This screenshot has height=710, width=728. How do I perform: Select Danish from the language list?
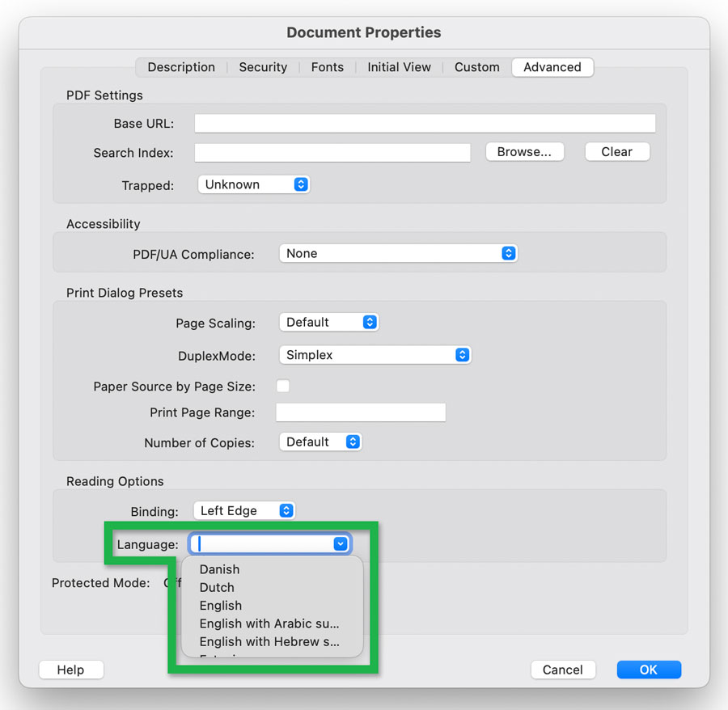(x=219, y=569)
